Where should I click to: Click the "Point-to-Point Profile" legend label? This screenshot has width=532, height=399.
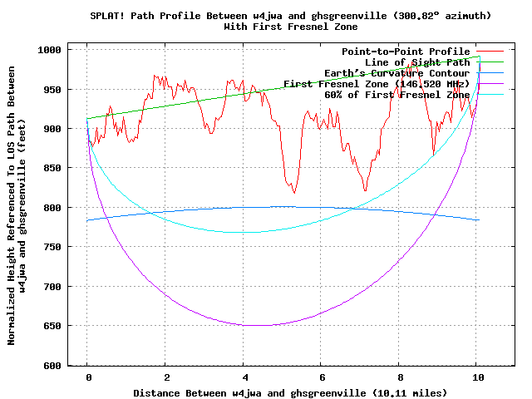click(406, 52)
